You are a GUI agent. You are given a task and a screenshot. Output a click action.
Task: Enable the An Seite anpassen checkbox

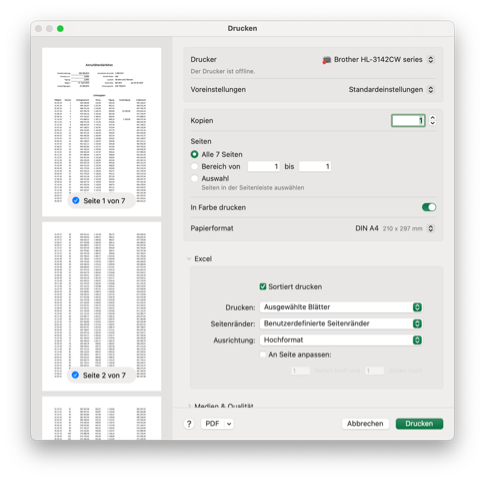coord(263,354)
